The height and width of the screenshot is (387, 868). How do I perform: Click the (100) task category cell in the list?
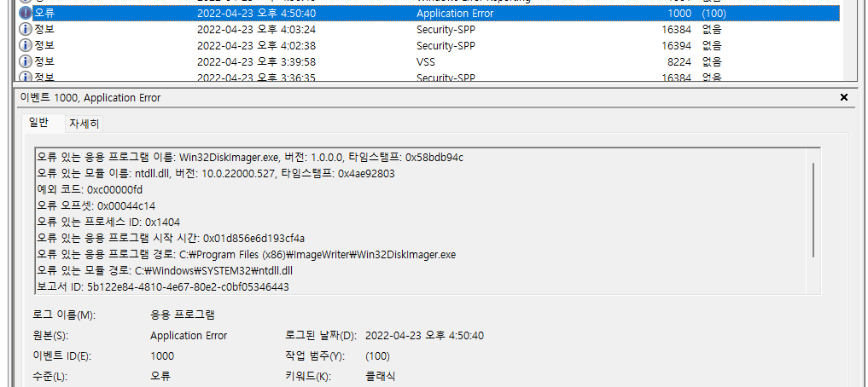pyautogui.click(x=714, y=13)
